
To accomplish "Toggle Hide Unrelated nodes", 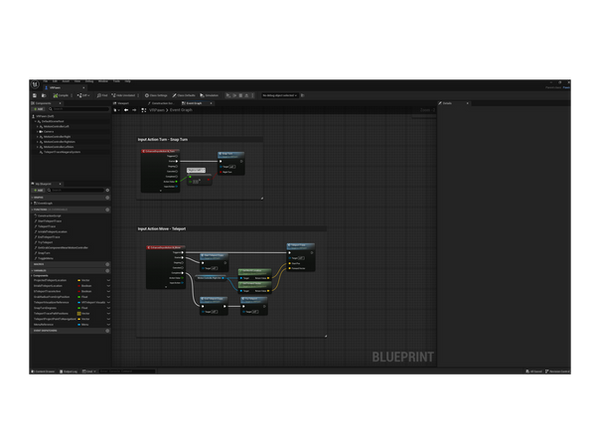I will click(123, 95).
